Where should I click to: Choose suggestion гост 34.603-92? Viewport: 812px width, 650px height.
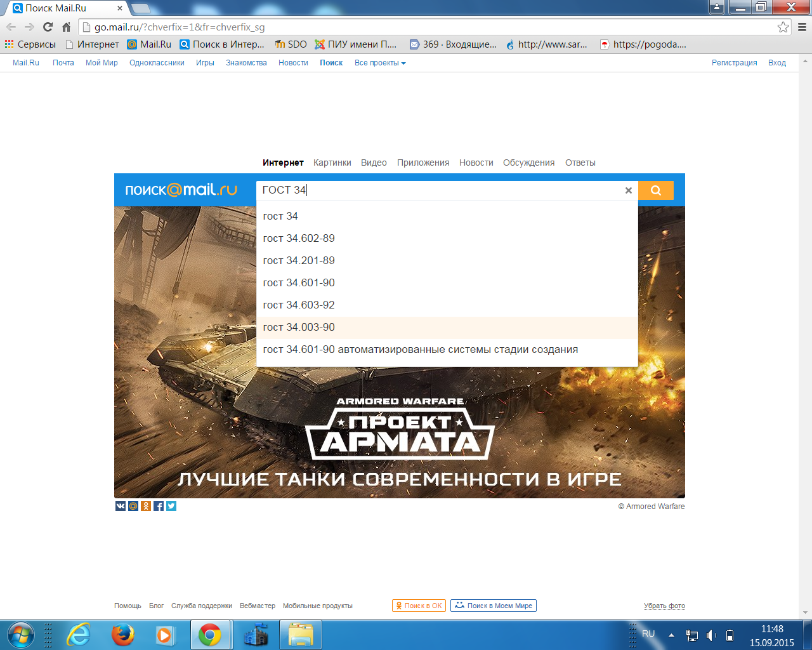(x=447, y=305)
